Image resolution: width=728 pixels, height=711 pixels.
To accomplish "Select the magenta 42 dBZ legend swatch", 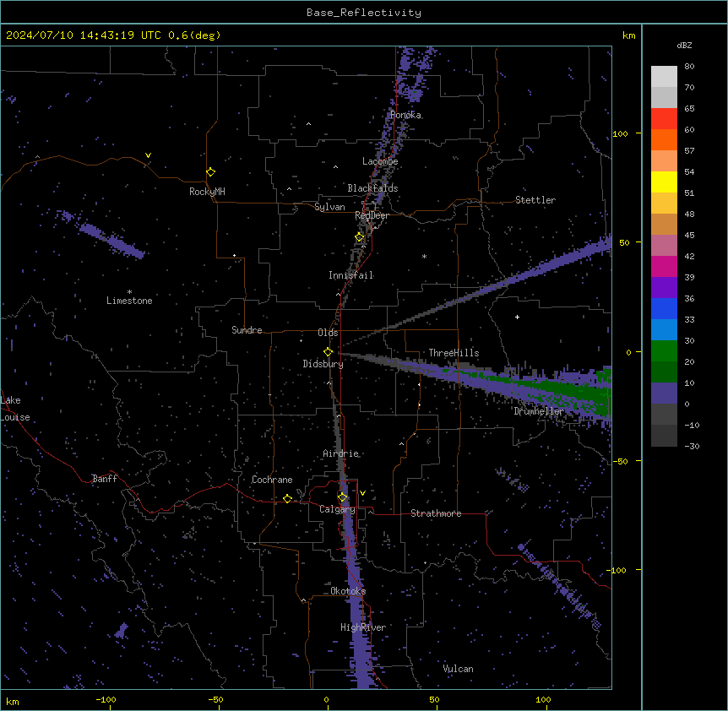I will (664, 266).
